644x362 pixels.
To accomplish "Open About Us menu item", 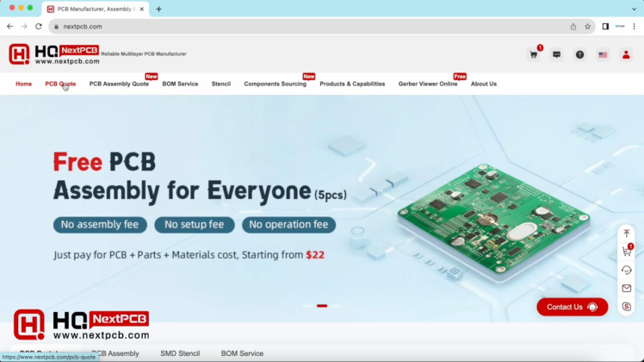I will point(484,84).
